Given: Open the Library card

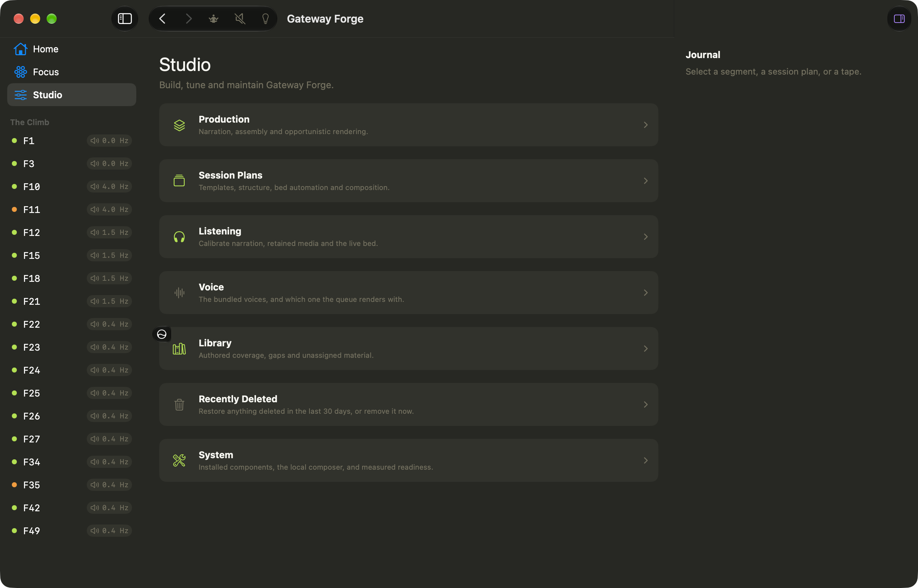Looking at the screenshot, I should point(408,348).
